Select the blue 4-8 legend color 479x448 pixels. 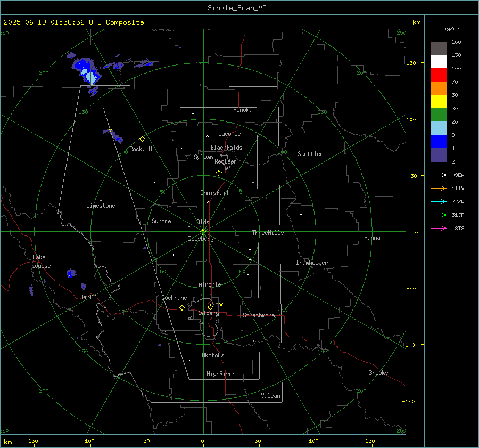click(x=439, y=141)
